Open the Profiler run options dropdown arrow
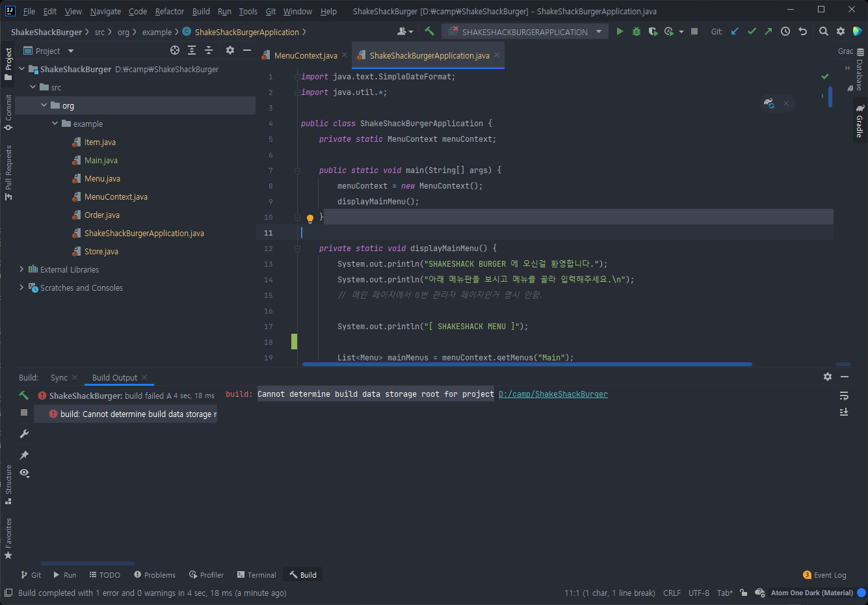Image resolution: width=868 pixels, height=605 pixels. pos(681,31)
